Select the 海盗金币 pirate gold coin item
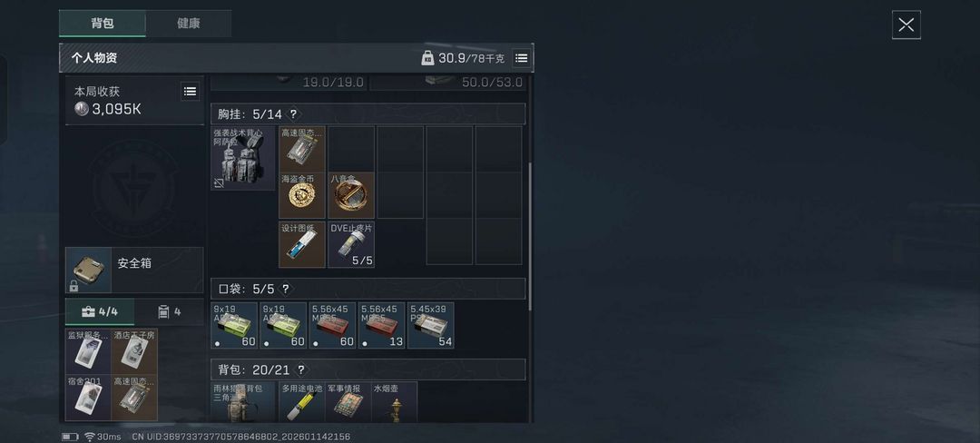 [302, 195]
